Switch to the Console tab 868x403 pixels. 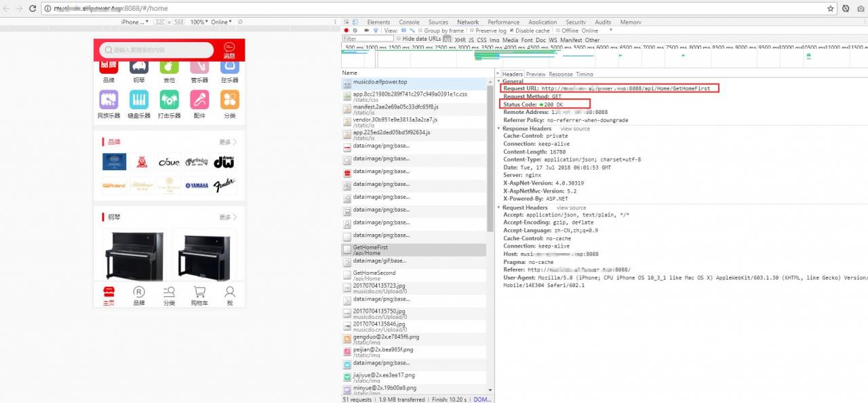[409, 22]
